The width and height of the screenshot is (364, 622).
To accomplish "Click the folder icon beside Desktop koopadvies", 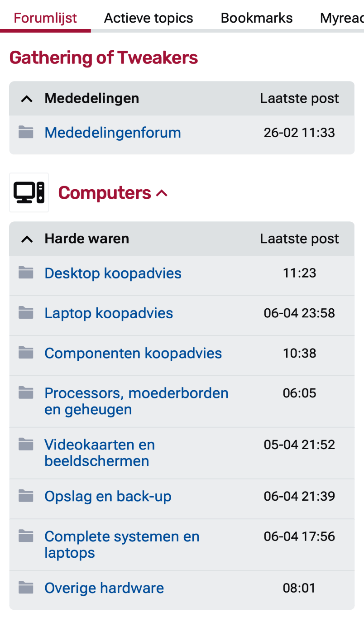I will coord(26,272).
